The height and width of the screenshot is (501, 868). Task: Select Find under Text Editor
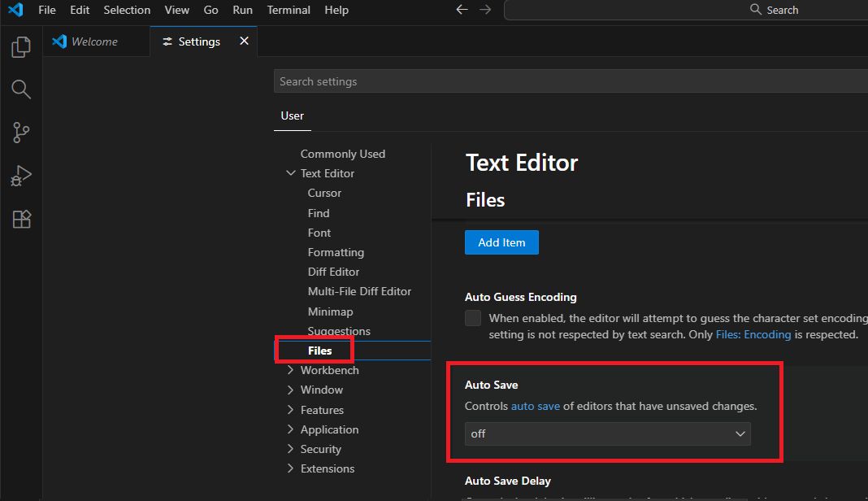click(319, 213)
